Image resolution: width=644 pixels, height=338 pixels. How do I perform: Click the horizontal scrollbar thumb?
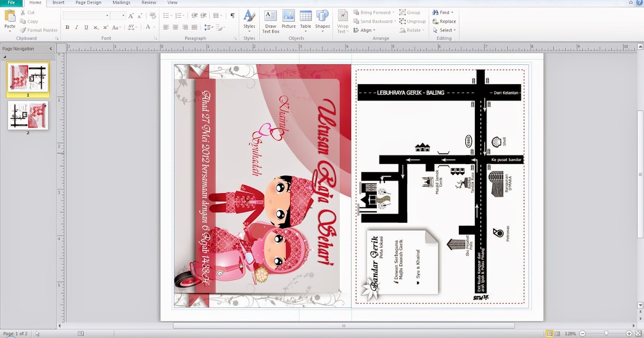343,326
